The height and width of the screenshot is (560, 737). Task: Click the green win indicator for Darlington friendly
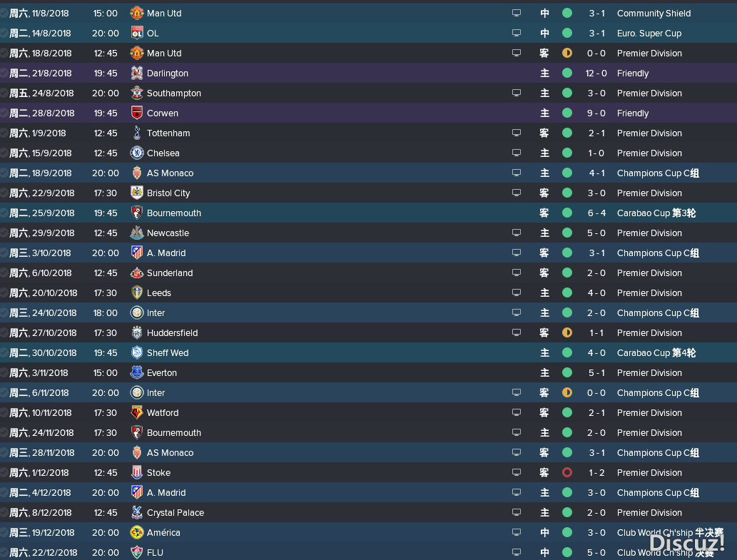click(567, 73)
